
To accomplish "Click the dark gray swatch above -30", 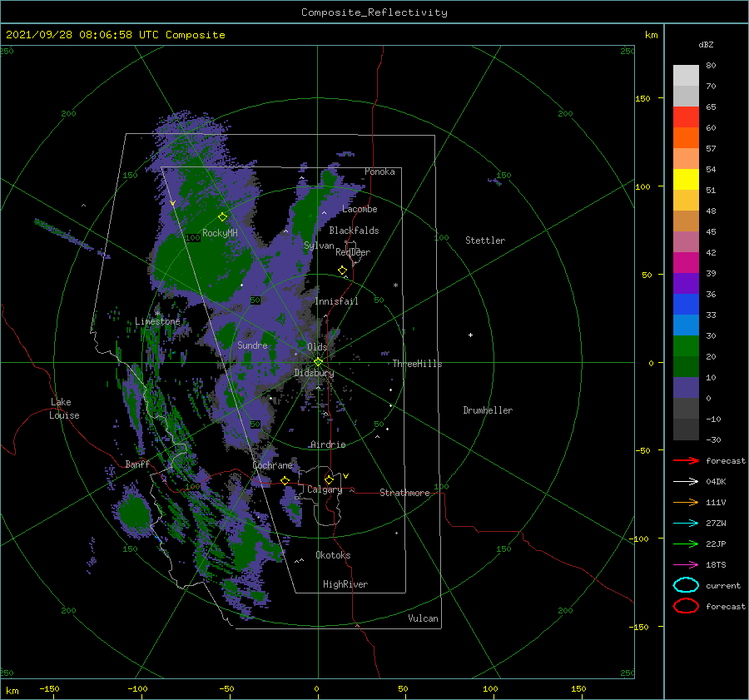I will 686,429.
